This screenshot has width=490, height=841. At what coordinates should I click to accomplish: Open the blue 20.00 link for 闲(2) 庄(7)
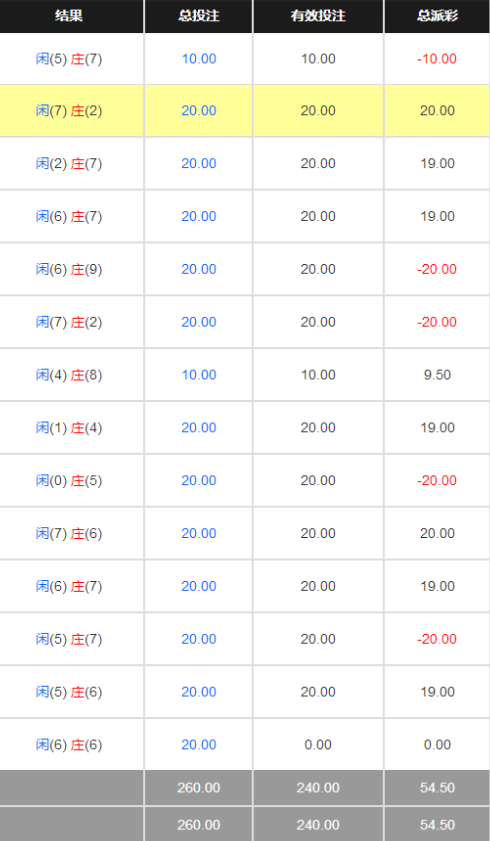199,163
